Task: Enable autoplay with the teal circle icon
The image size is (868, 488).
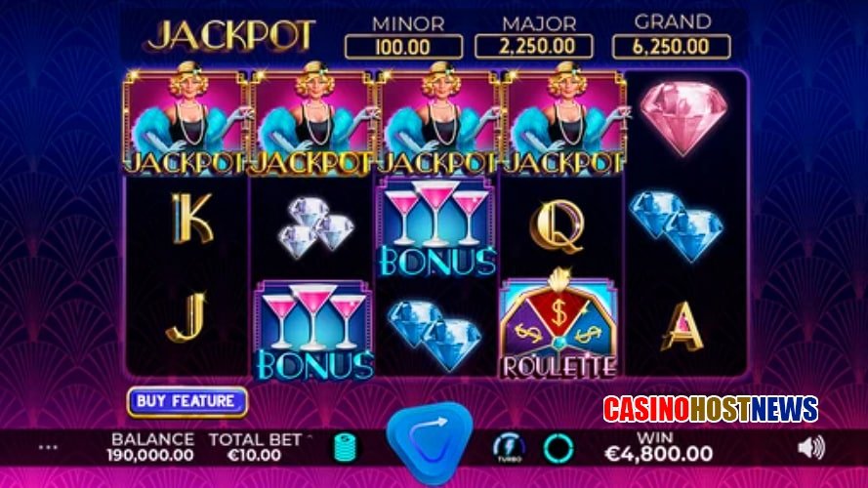Action: click(x=558, y=448)
